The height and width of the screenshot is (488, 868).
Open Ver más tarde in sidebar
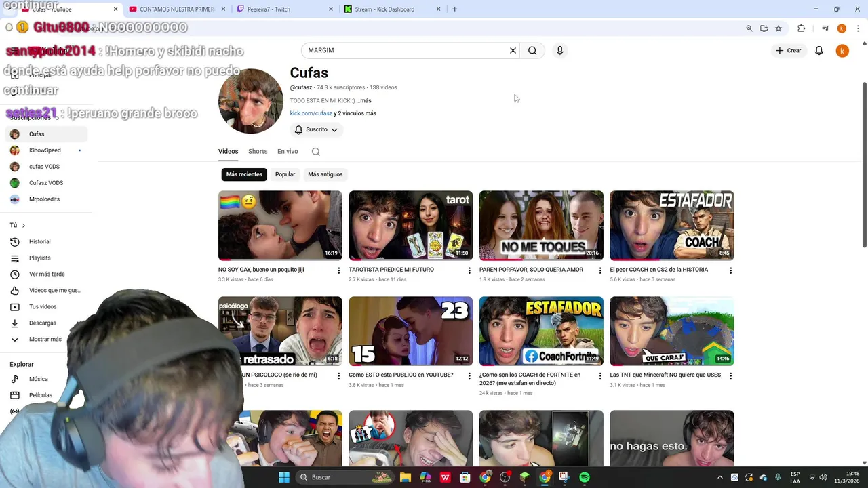tap(45, 274)
